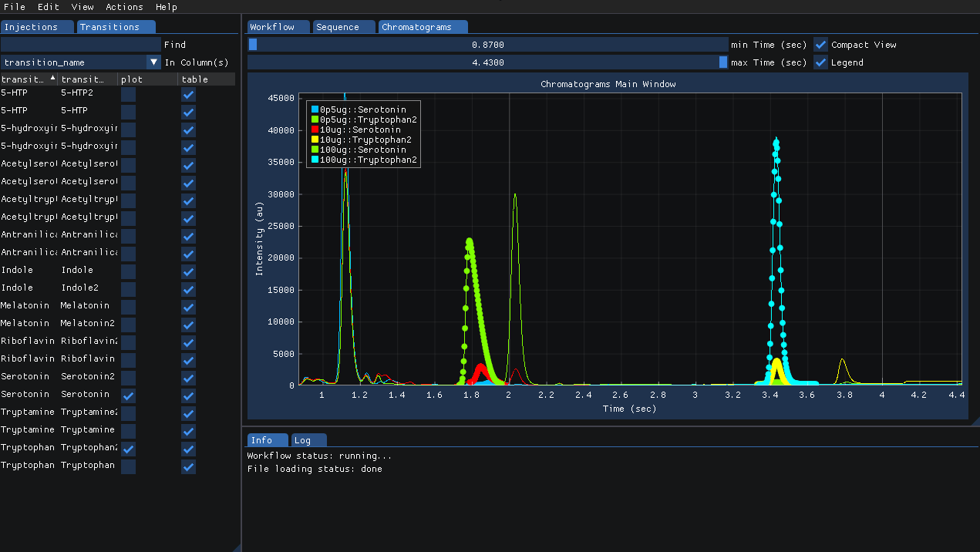Screen dimensions: 980x552
Task: Switch to the Injections tab
Action: (37, 27)
